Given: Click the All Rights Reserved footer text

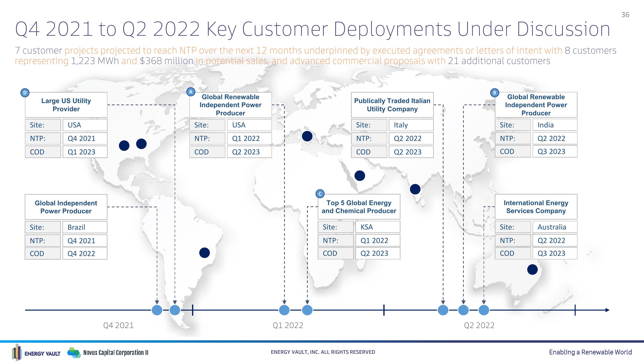Looking at the screenshot, I should click(x=323, y=352).
